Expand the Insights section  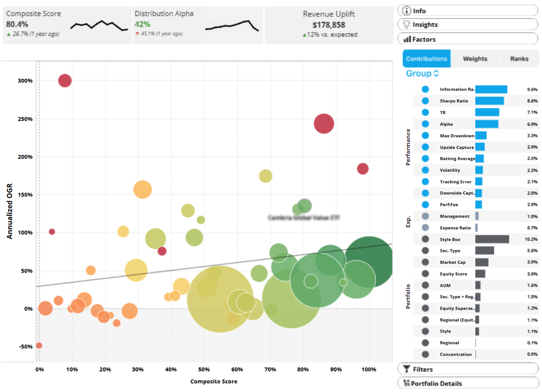tap(468, 24)
